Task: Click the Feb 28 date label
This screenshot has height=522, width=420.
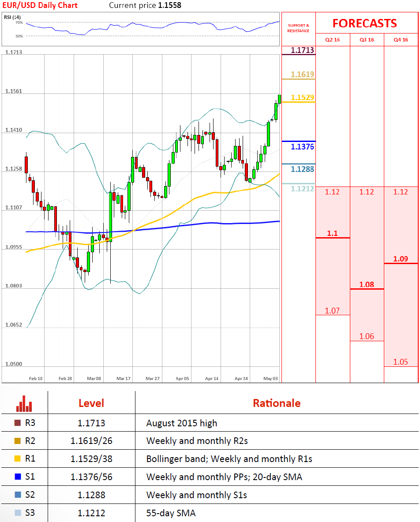Action: 65,379
